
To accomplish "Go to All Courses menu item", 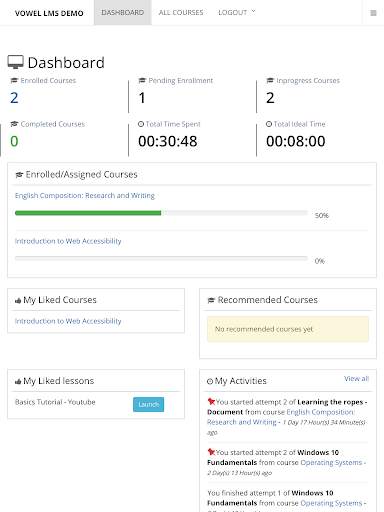I will pyautogui.click(x=181, y=12).
